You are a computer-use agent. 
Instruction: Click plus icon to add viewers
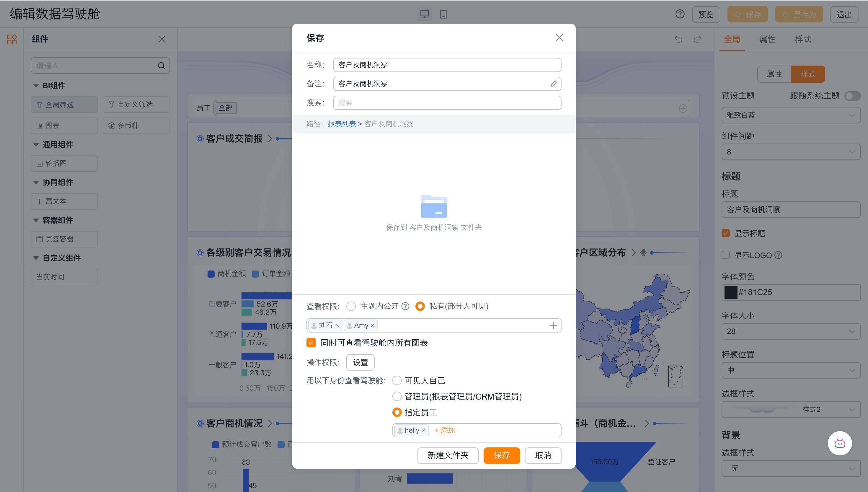tap(553, 325)
